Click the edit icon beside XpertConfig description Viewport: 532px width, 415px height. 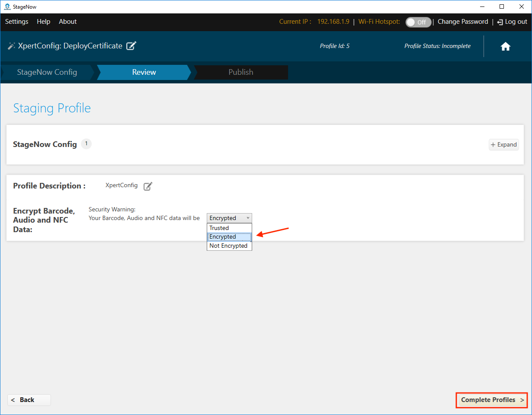(148, 186)
